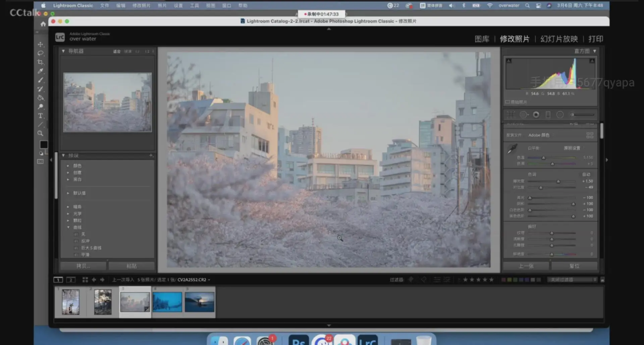
Task: Toggle main window display button 1
Action: click(x=58, y=280)
